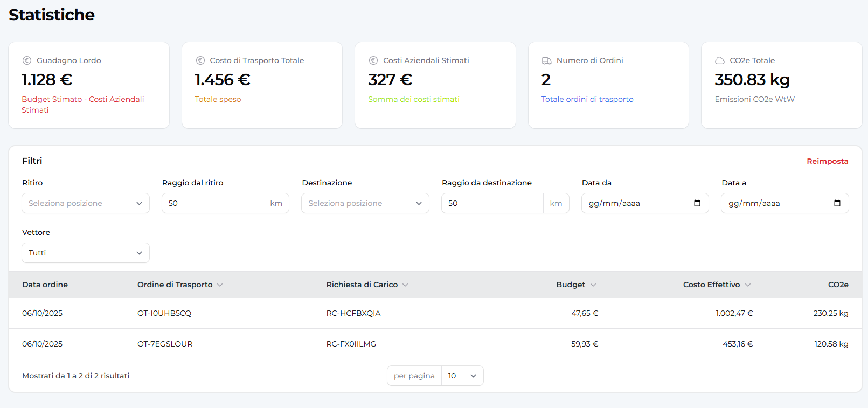This screenshot has height=408, width=868.
Task: Open transport order OT-I0UHB5CQ row
Action: pos(164,313)
